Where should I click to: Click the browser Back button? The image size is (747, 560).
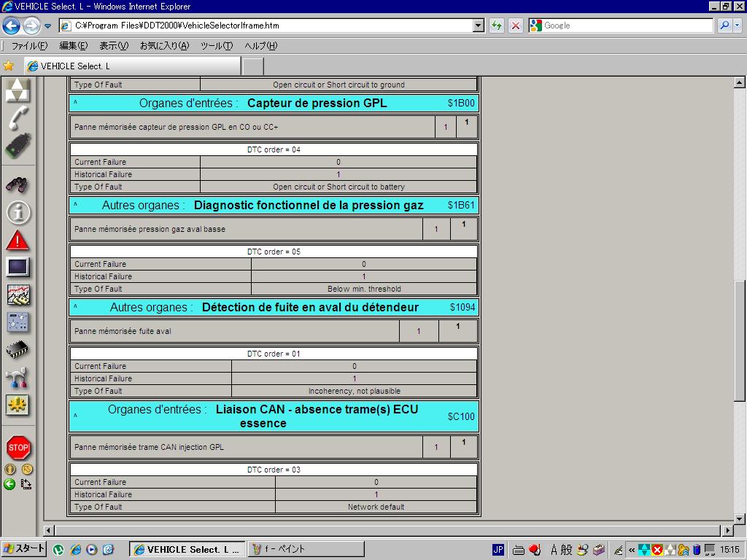point(12,26)
